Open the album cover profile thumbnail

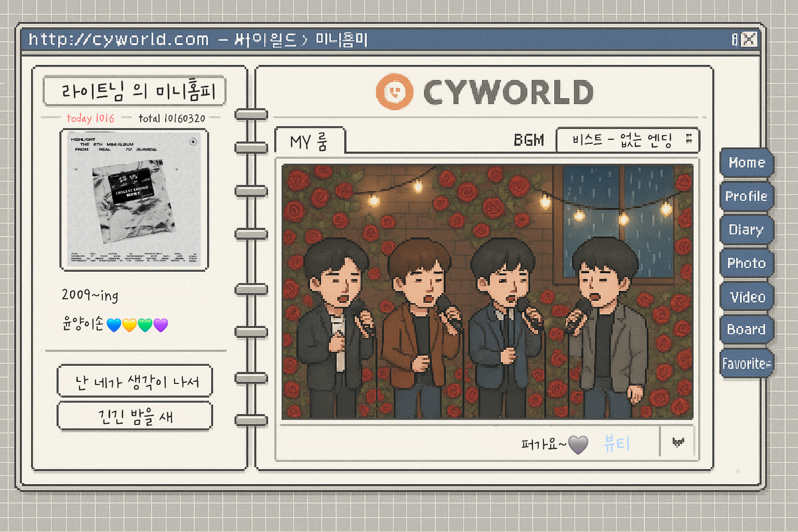[x=135, y=200]
